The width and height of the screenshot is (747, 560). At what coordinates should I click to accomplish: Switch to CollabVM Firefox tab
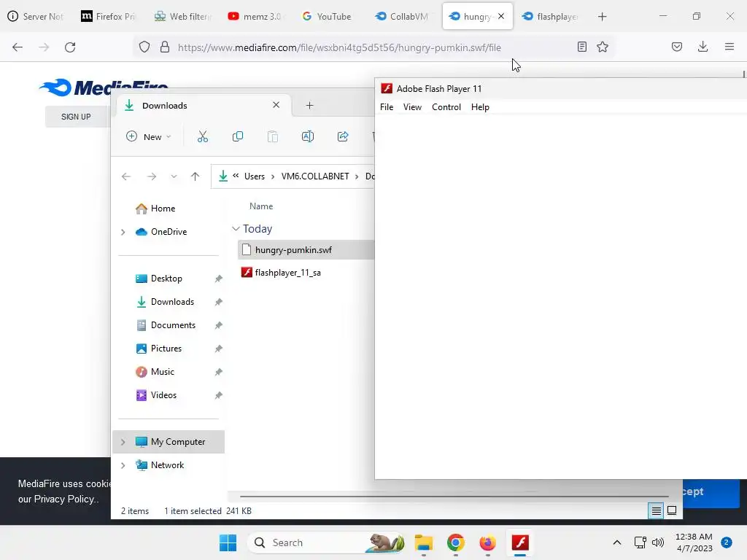pos(402,17)
